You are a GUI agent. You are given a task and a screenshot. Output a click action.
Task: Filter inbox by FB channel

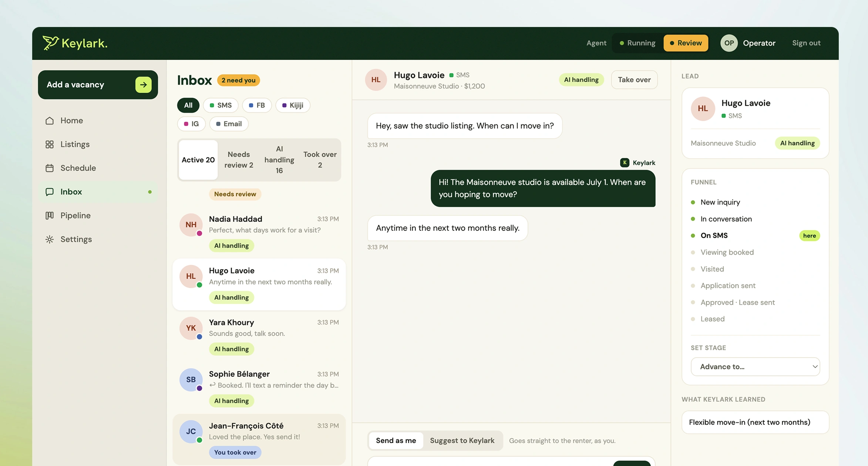(x=257, y=105)
